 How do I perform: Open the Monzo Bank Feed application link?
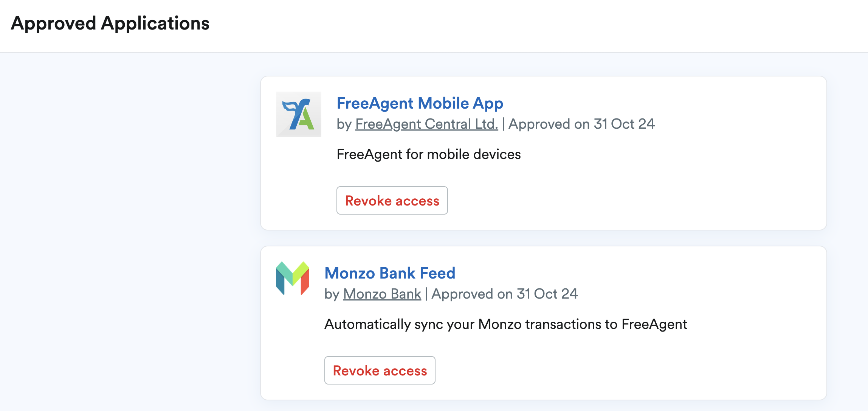(389, 273)
